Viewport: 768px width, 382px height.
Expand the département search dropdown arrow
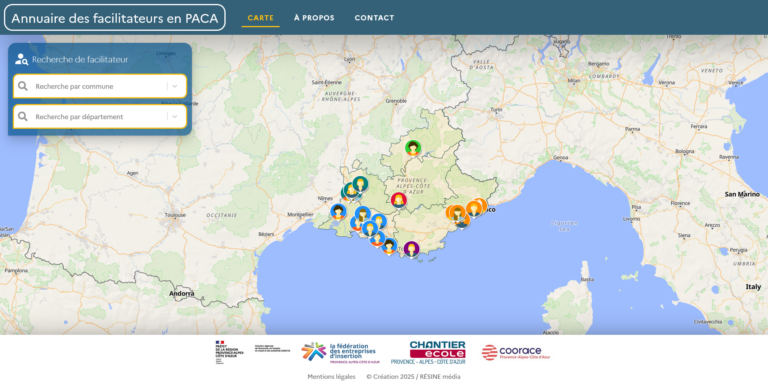pos(175,117)
